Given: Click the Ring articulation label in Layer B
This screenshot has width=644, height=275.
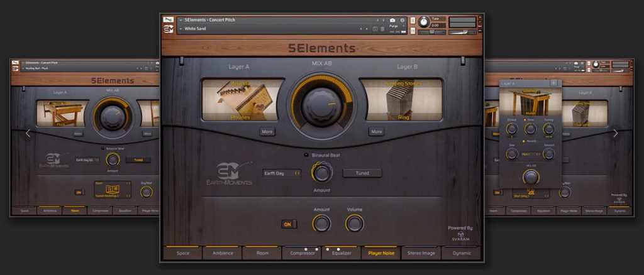Looking at the screenshot, I should pyautogui.click(x=403, y=117).
